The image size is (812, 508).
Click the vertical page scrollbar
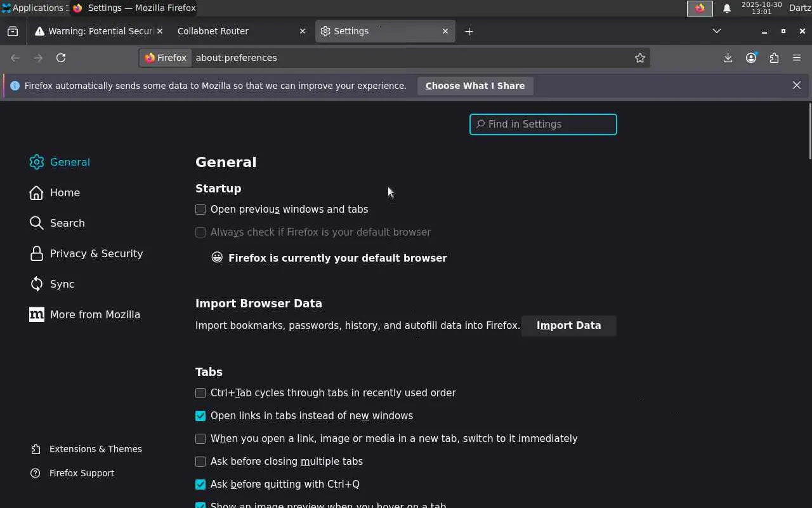click(809, 133)
